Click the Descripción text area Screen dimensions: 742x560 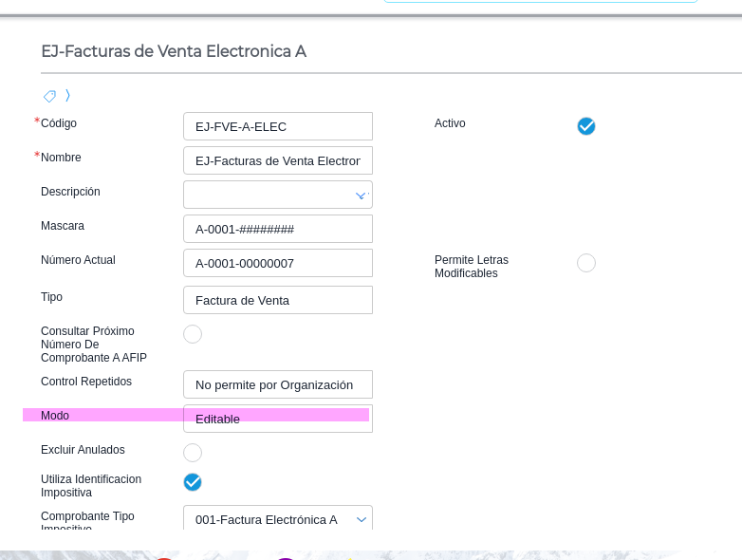(268, 195)
